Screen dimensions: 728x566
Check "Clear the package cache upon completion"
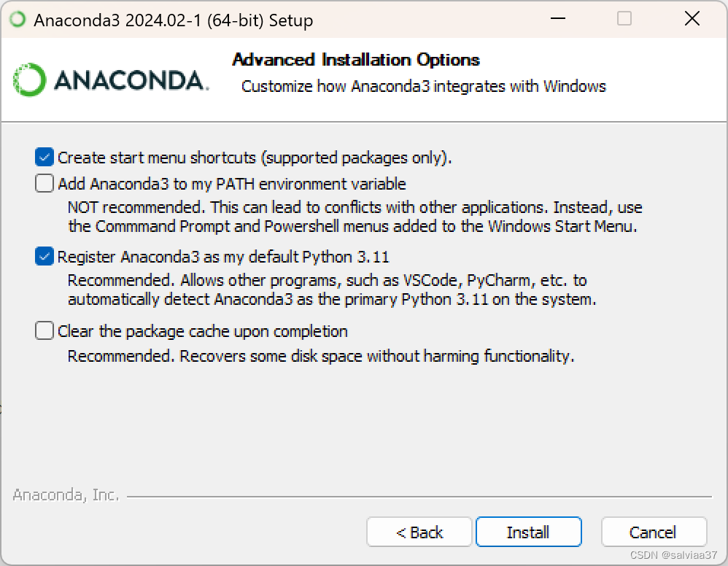[x=44, y=330]
